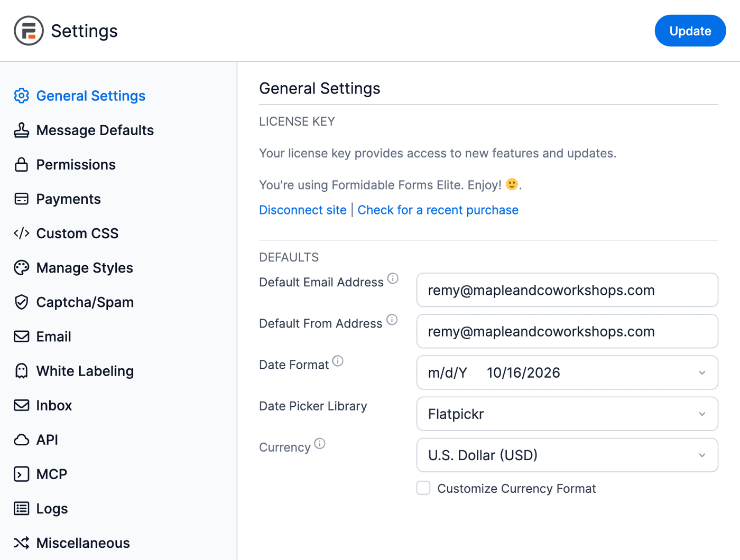This screenshot has height=560, width=740.
Task: Show info tooltip for Default Email Address
Action: (393, 278)
